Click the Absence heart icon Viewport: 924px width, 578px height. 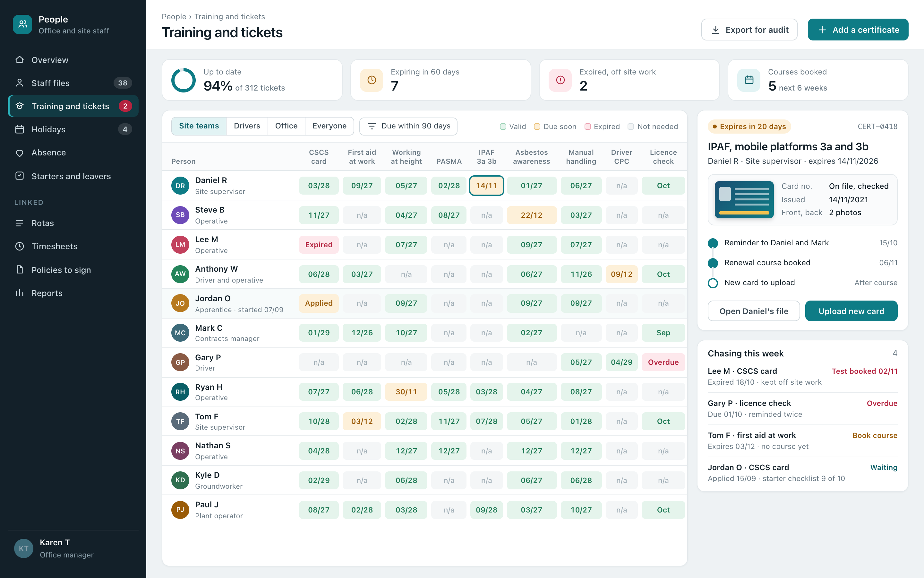pyautogui.click(x=20, y=153)
